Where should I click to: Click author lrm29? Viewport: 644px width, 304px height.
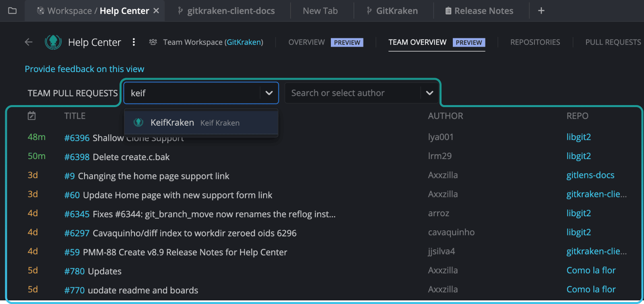pyautogui.click(x=440, y=156)
